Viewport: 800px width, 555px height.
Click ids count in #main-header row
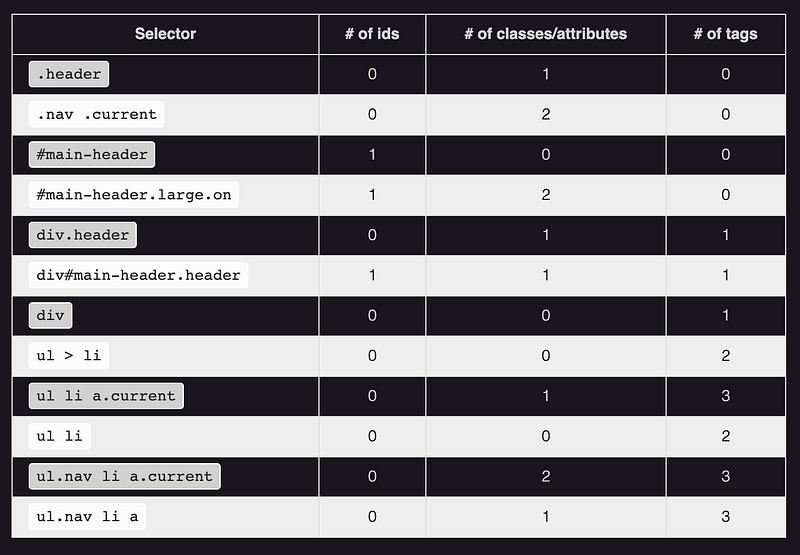[372, 154]
